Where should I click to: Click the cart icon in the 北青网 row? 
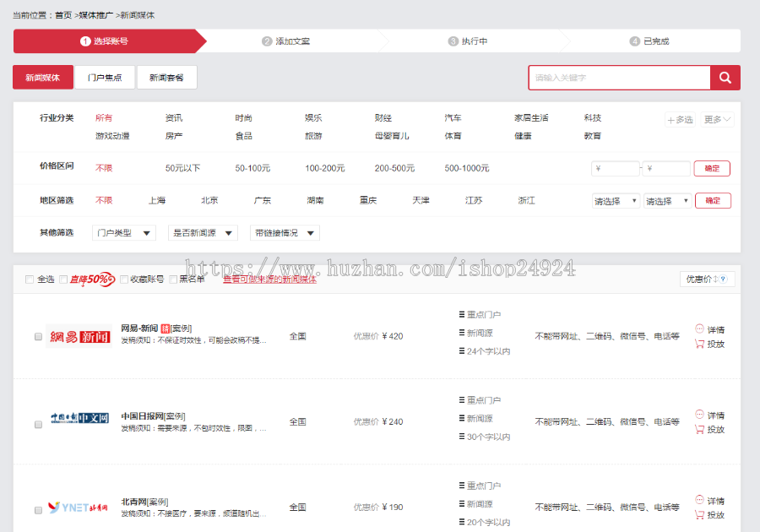tap(699, 514)
